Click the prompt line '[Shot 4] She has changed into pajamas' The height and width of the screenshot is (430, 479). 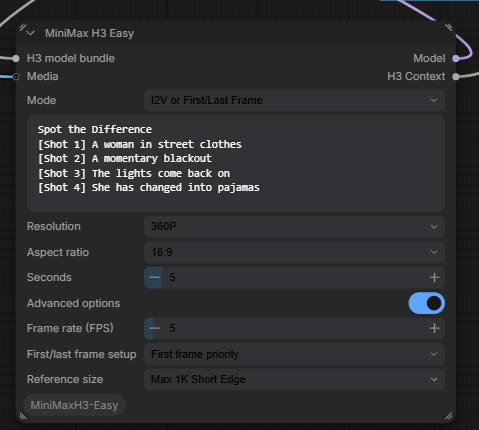pos(149,188)
